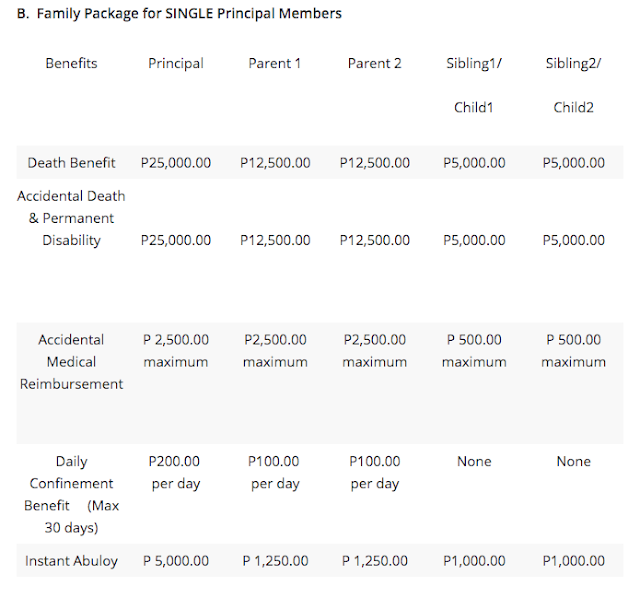Click Sibling1's None confinement cell
This screenshot has height=598, width=640.
click(x=474, y=461)
